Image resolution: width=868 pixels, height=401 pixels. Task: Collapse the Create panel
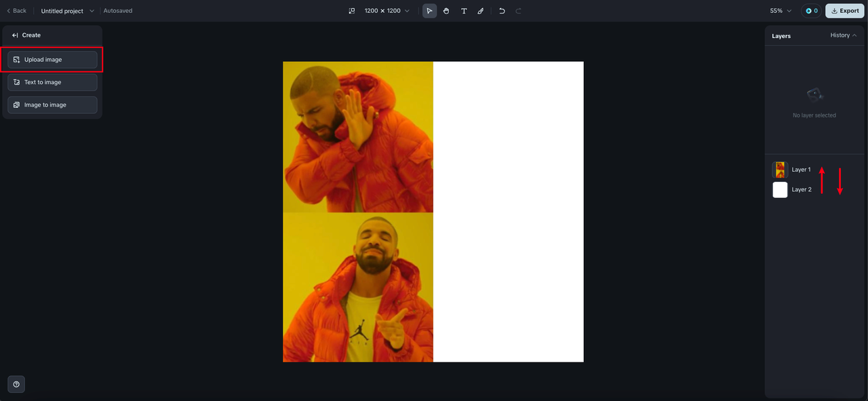15,35
